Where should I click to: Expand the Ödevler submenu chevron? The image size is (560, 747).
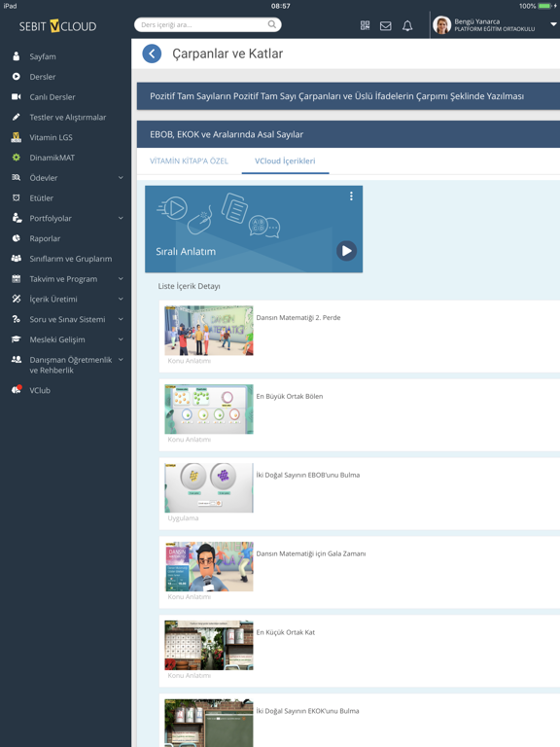tap(121, 177)
